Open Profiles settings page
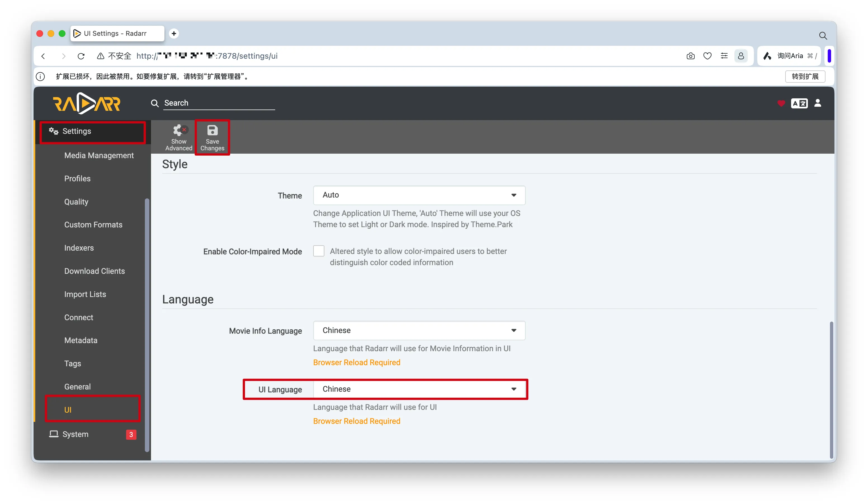868x504 pixels. (x=77, y=179)
